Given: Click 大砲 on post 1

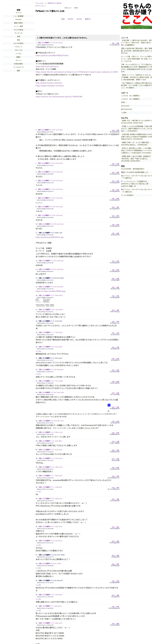Looking at the screenshot, I should 118,43.
